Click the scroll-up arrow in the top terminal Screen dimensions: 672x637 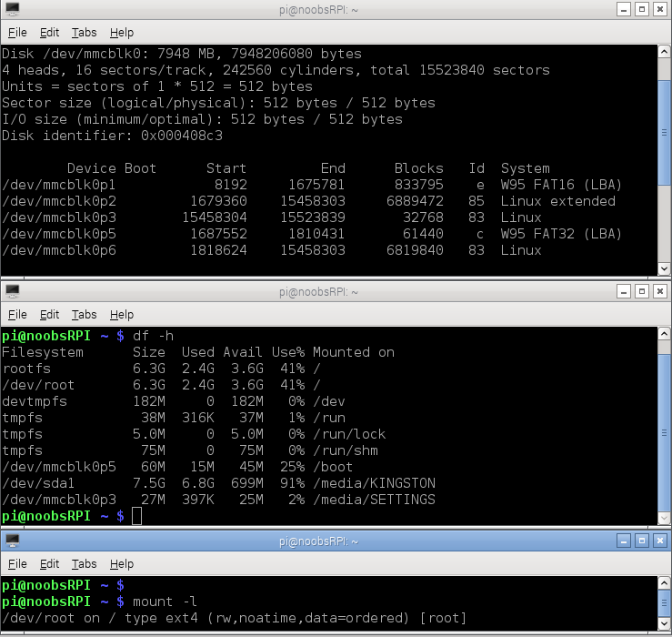[665, 52]
